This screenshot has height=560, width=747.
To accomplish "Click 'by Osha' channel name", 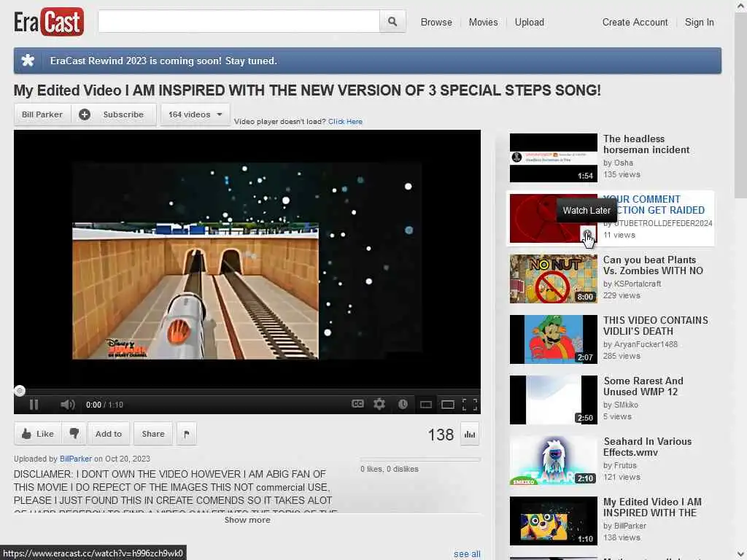I will coord(618,163).
